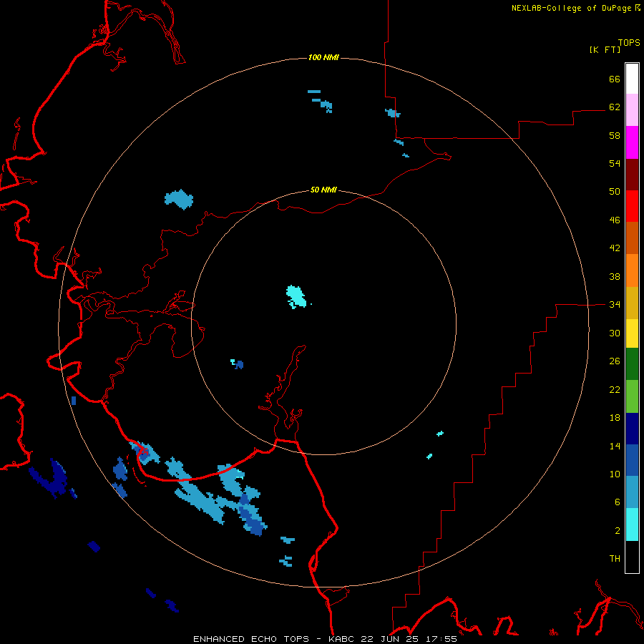Click the cyan echo near radar center
Image resolution: width=644 pixels, height=644 pixels.
coord(296,296)
